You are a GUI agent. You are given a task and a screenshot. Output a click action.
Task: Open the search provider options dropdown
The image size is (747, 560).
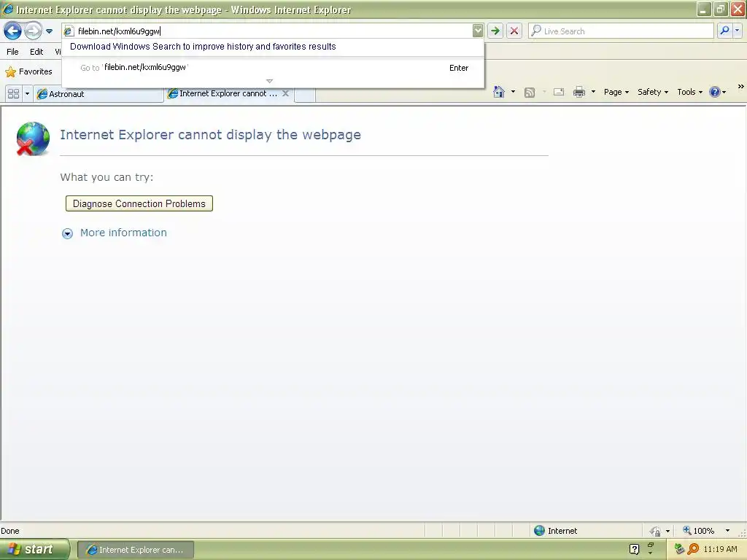[x=737, y=31]
